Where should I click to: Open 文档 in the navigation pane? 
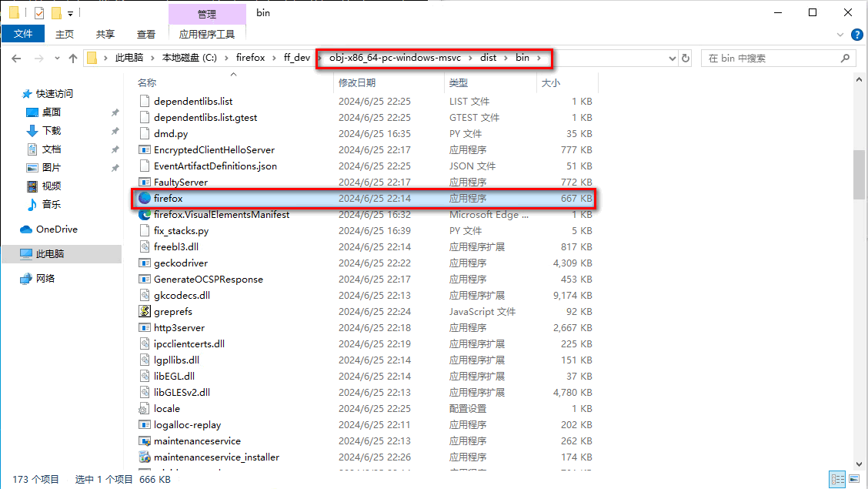(52, 149)
